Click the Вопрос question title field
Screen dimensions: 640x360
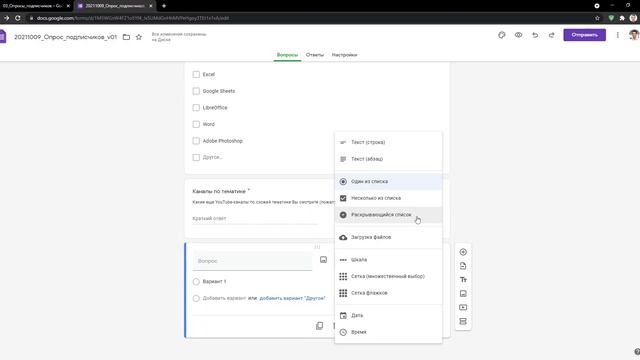252,261
